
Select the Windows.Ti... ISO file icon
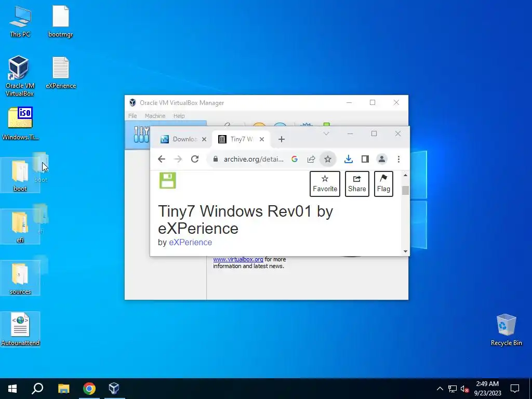(x=20, y=124)
